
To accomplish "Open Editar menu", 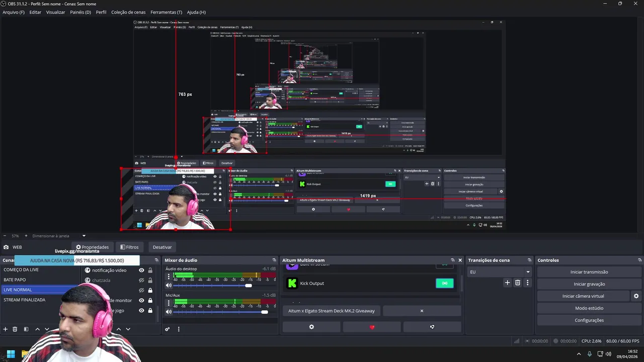I will click(35, 12).
